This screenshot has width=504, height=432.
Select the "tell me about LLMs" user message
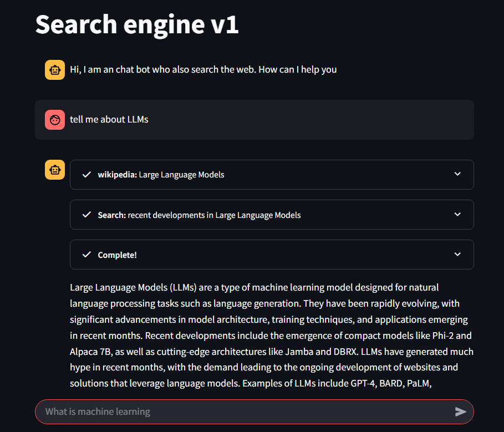point(109,119)
